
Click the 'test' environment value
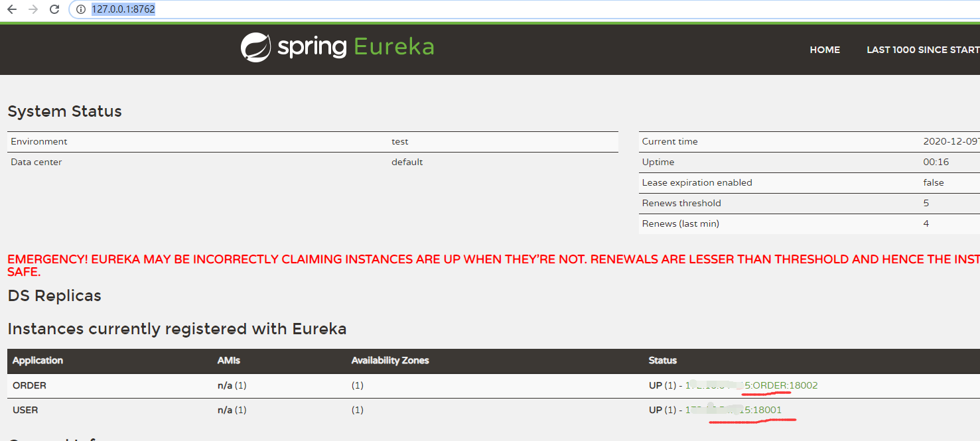(400, 141)
